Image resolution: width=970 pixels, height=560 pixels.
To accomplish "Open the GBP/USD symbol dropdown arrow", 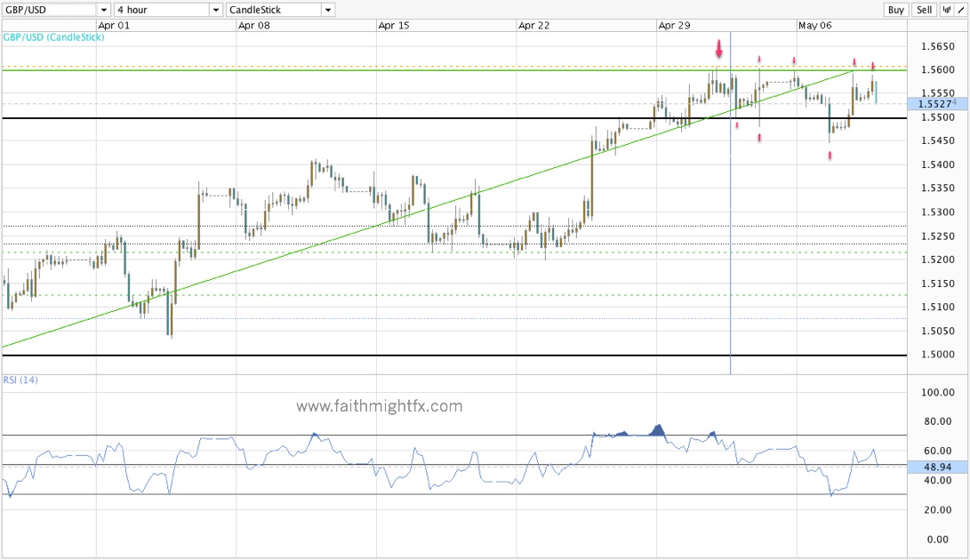I will [x=104, y=10].
